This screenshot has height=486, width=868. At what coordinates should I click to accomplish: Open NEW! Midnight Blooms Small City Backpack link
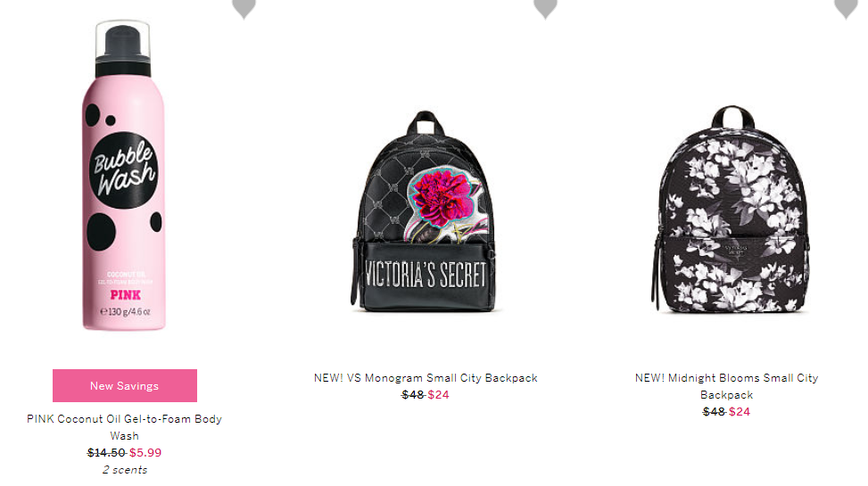click(726, 386)
